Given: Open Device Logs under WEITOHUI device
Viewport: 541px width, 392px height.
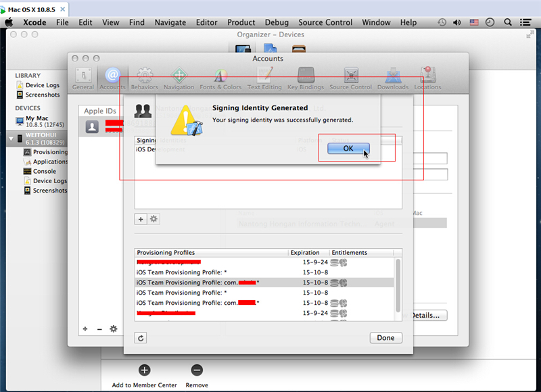Looking at the screenshot, I should pyautogui.click(x=45, y=181).
